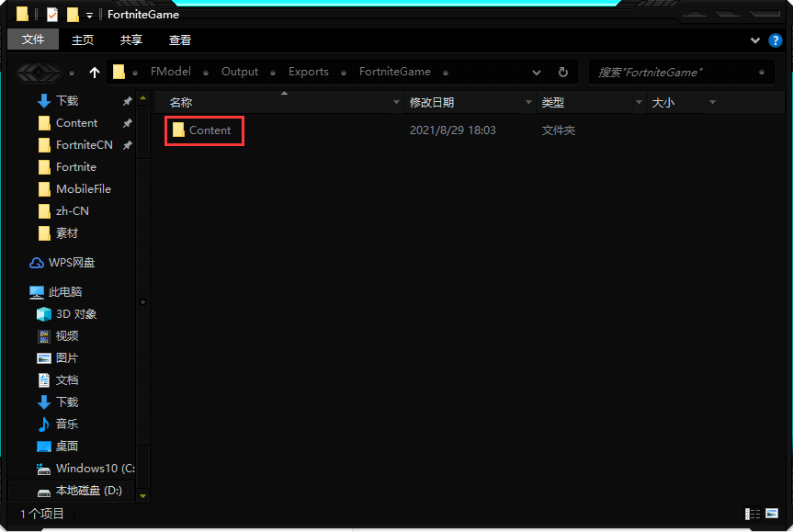Open the 名称 column filter dropdown
Image resolution: width=793 pixels, height=532 pixels.
tap(396, 103)
